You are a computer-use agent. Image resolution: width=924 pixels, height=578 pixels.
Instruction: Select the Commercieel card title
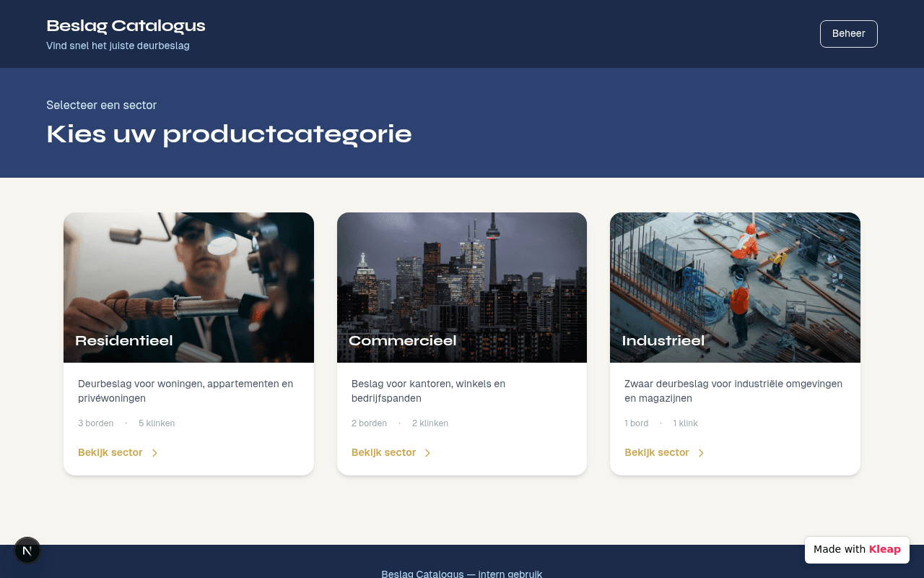(x=402, y=340)
